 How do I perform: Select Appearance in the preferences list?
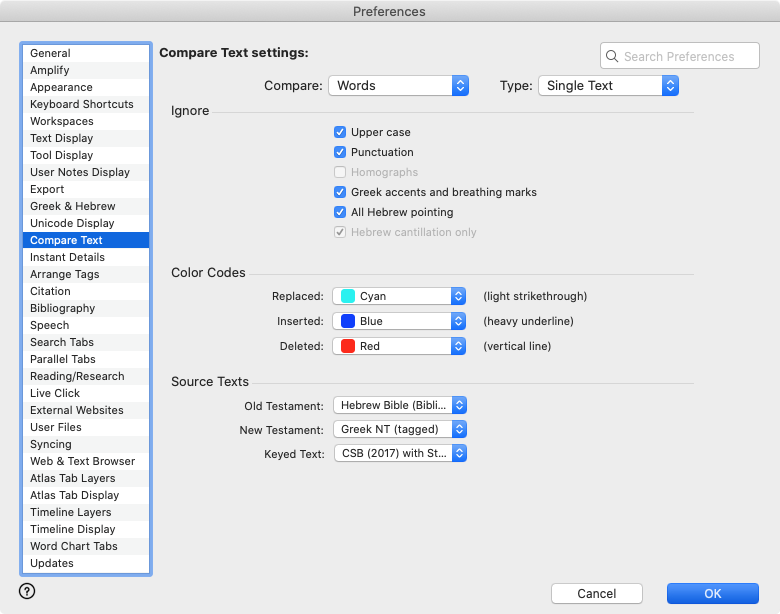pyautogui.click(x=61, y=87)
